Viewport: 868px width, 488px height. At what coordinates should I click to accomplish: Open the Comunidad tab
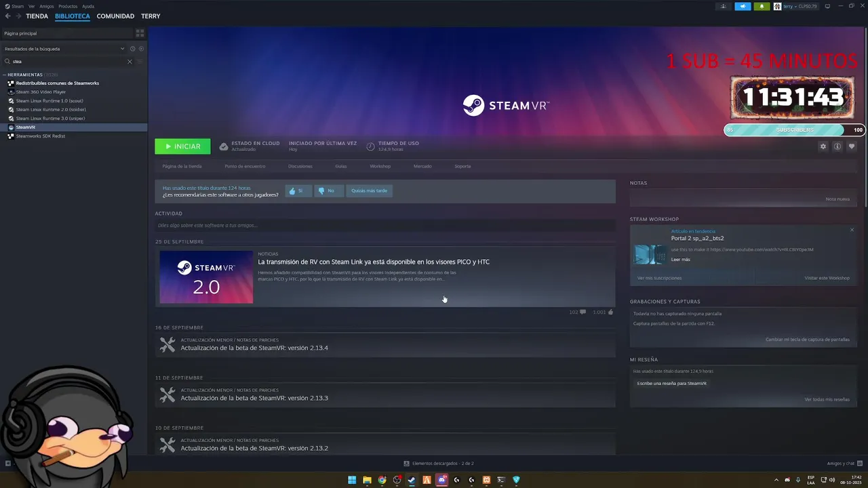point(115,16)
